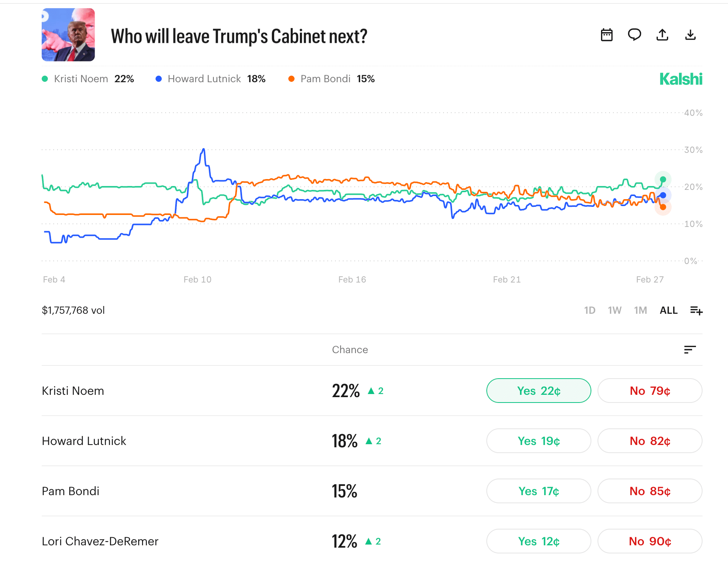Select the ALL timeframe

click(x=668, y=310)
